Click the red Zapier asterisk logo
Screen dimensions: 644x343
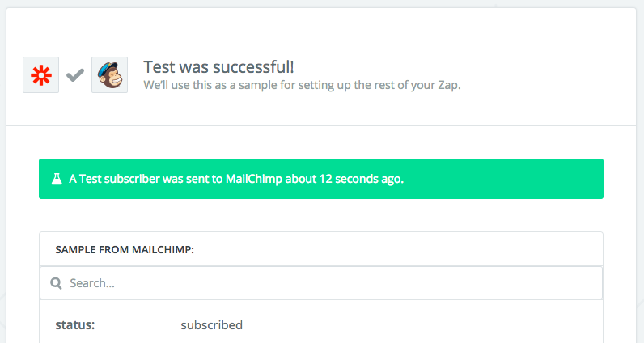click(x=40, y=74)
